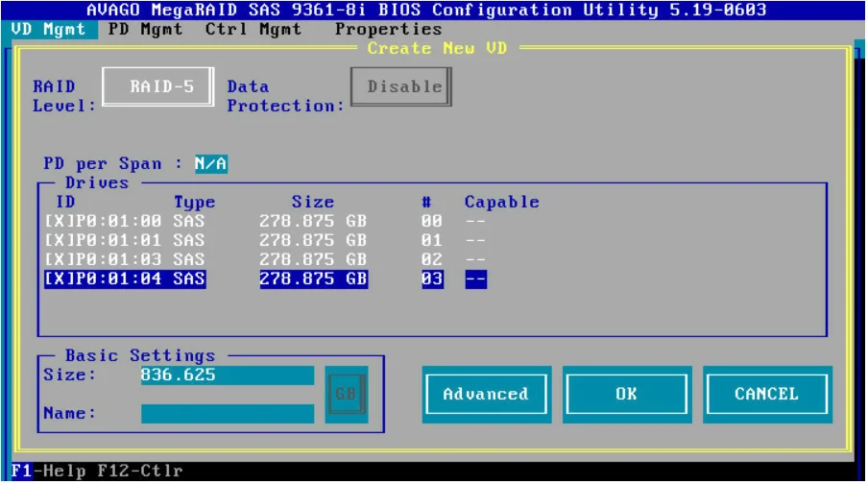Screen dimensions: 868x484
Task: Open the Data Protection Disable selector
Action: pos(401,87)
